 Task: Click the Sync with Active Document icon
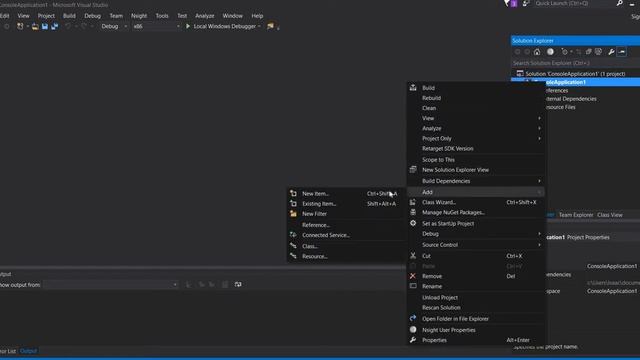(x=579, y=52)
